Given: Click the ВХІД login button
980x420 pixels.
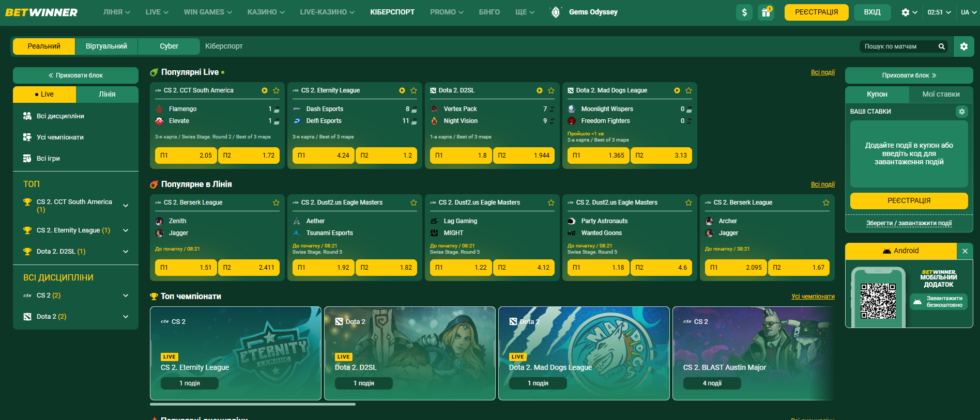Looking at the screenshot, I should click(872, 12).
